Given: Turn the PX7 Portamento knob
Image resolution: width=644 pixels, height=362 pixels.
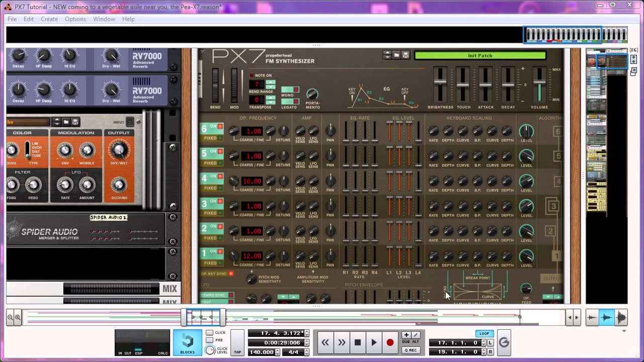Looking at the screenshot, I should tap(312, 94).
